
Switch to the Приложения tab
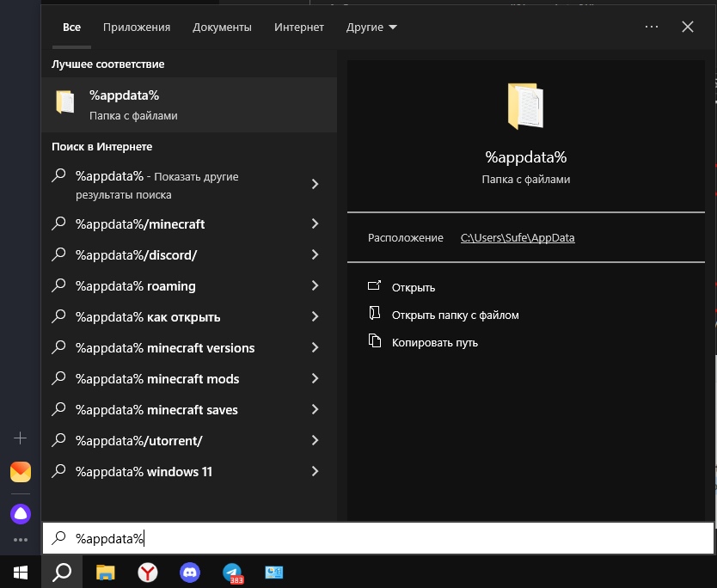coord(137,28)
